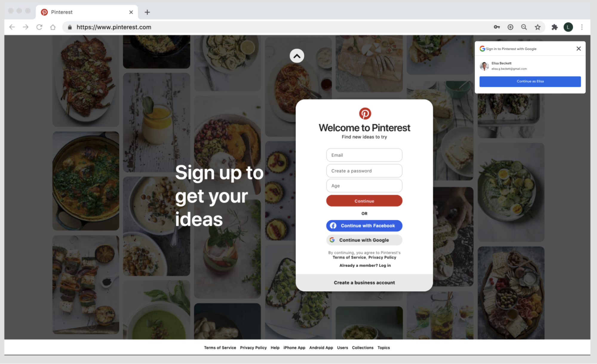This screenshot has height=364, width=597.
Task: Click the bookmark/star icon in browser toolbar
Action: [538, 27]
